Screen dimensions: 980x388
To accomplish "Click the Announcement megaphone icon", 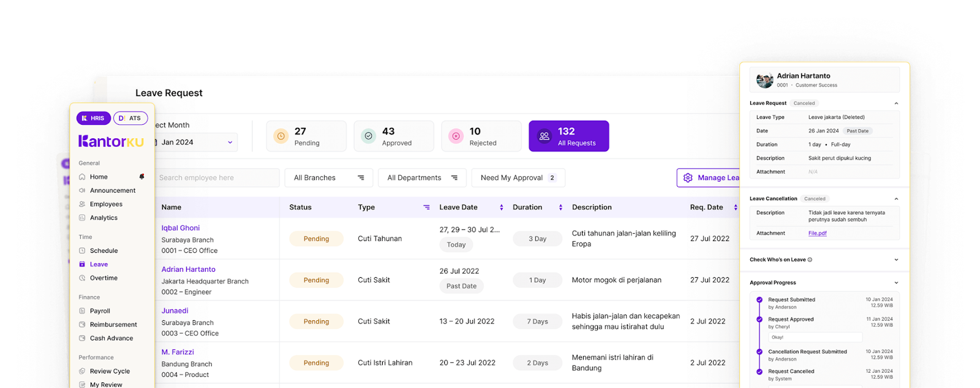I will click(82, 190).
